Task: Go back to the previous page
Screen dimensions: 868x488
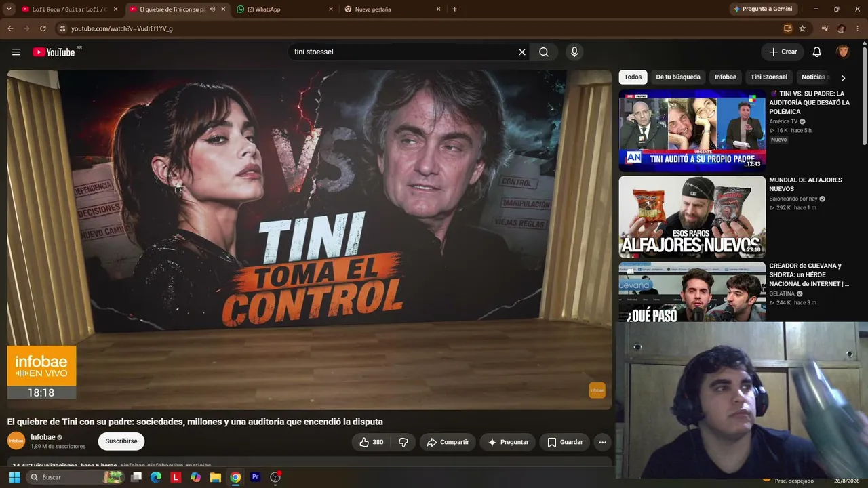Action: pos(10,28)
